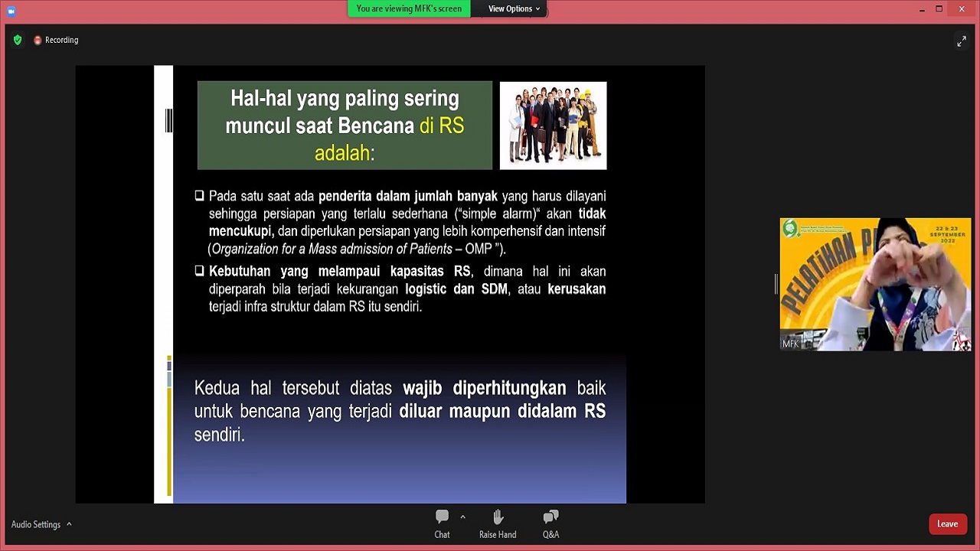Click the divider handle beside the video panel
The image size is (980, 551).
[x=776, y=284]
